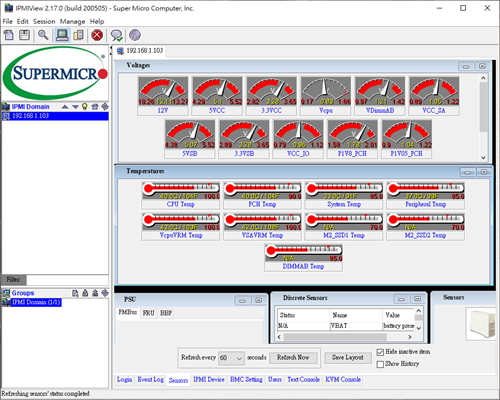The height and width of the screenshot is (400, 500).
Task: Switch to the KVM Console tab
Action: point(343,380)
